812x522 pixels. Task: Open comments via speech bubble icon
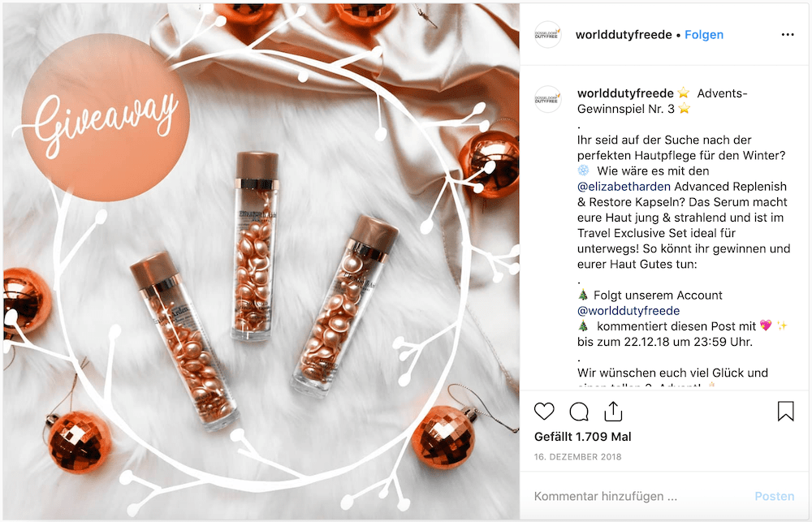578,412
